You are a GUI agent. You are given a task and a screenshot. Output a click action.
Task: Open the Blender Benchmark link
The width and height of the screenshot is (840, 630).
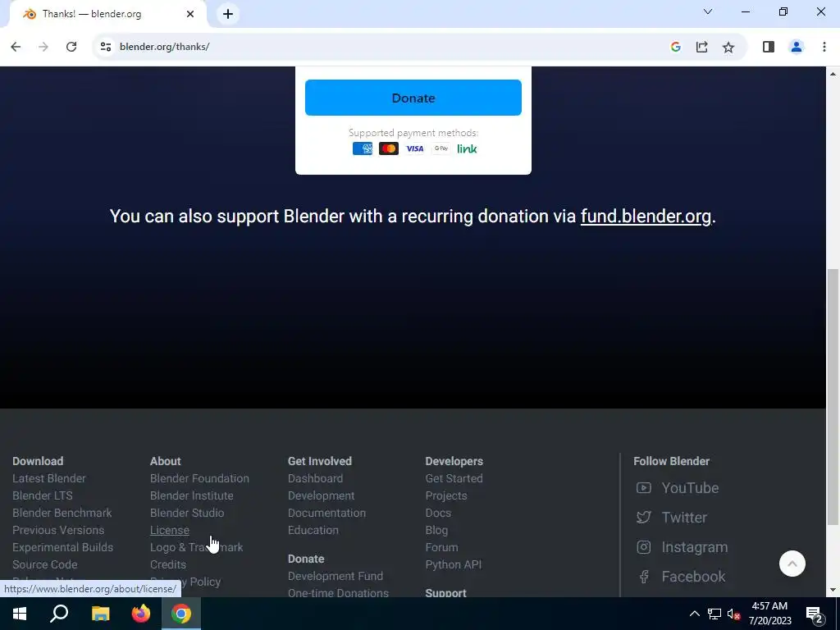click(x=62, y=513)
